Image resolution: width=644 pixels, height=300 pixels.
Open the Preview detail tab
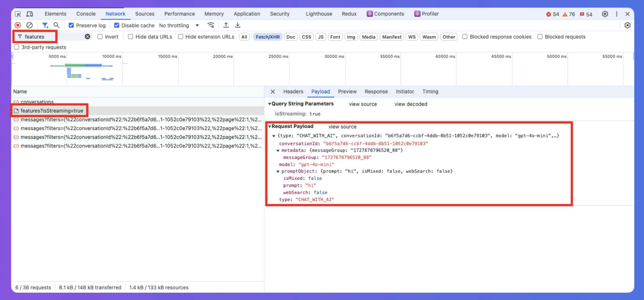pyautogui.click(x=347, y=92)
